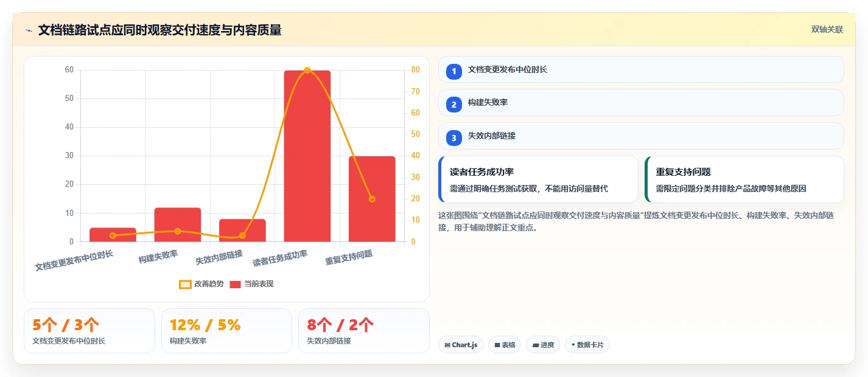Click the x-axis label 读者任务成功率
Screen dimensions: 868x377
(x=280, y=258)
